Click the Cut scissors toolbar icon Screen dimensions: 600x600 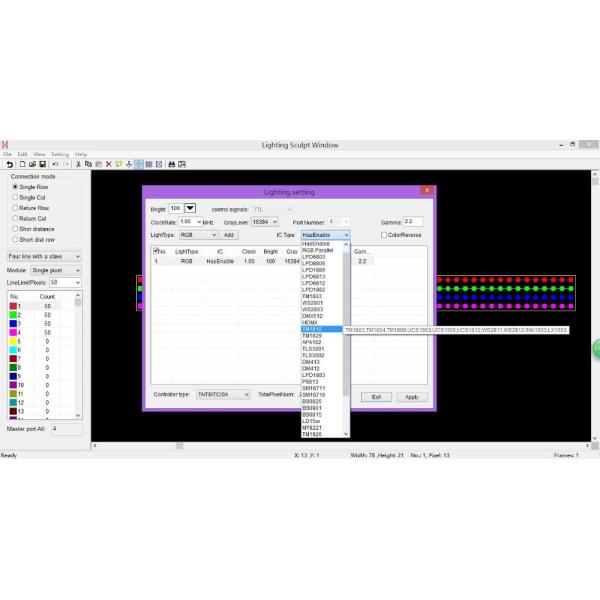78,164
